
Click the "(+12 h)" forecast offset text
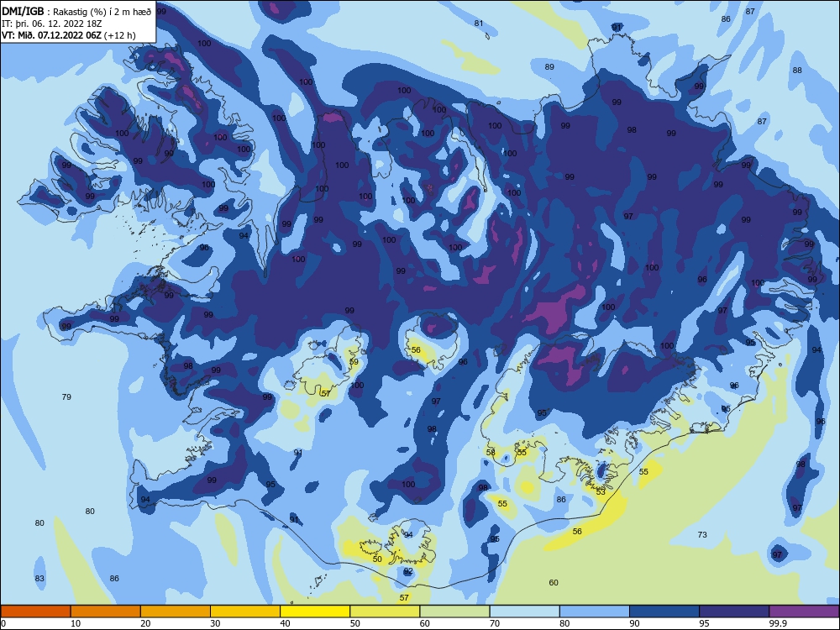tap(119, 35)
